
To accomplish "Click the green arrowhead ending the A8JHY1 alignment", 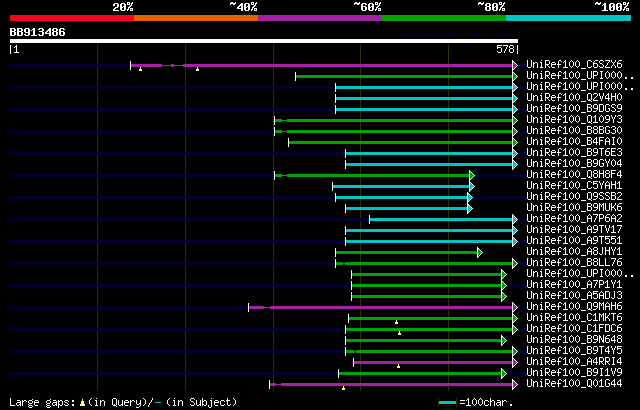I will click(x=480, y=253).
